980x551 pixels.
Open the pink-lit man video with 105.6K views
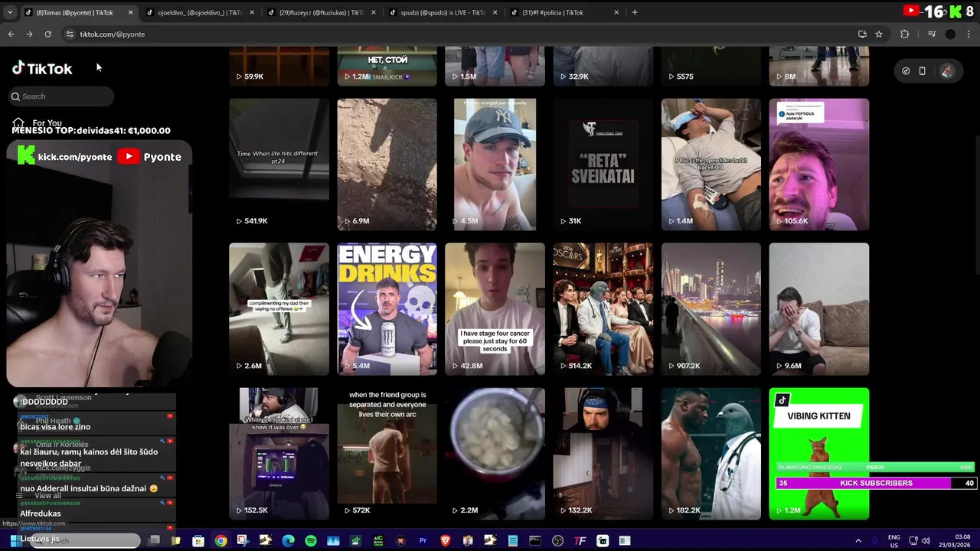[x=819, y=165]
